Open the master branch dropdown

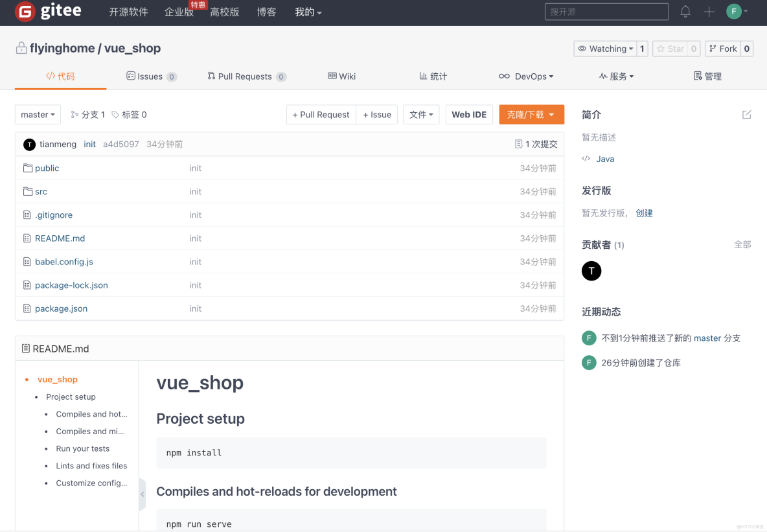(37, 114)
